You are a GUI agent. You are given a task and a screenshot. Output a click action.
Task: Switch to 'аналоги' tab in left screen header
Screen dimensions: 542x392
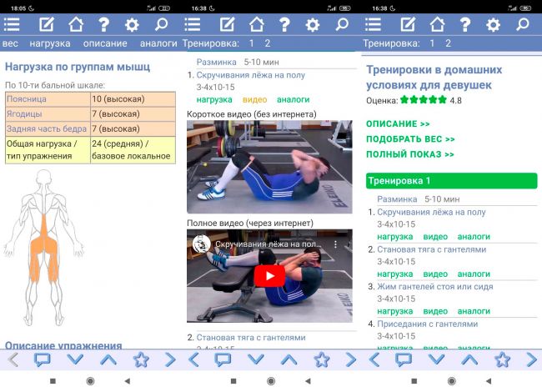[x=158, y=43]
